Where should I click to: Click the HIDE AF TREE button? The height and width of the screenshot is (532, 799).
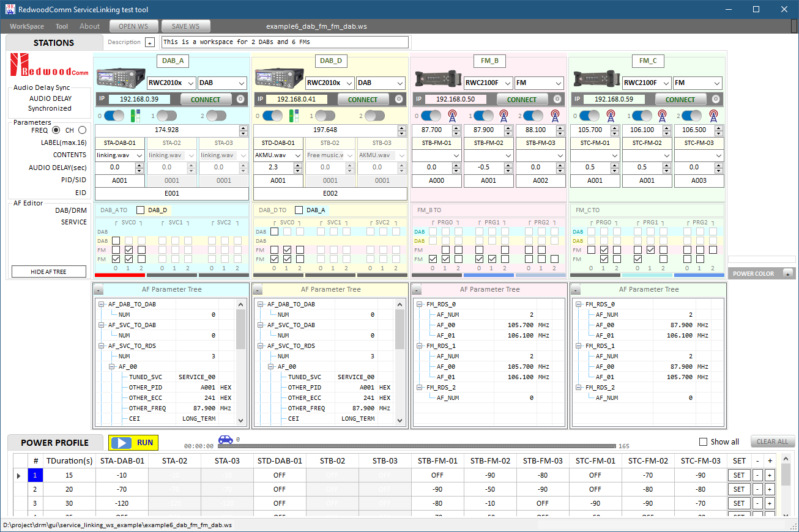tap(49, 272)
